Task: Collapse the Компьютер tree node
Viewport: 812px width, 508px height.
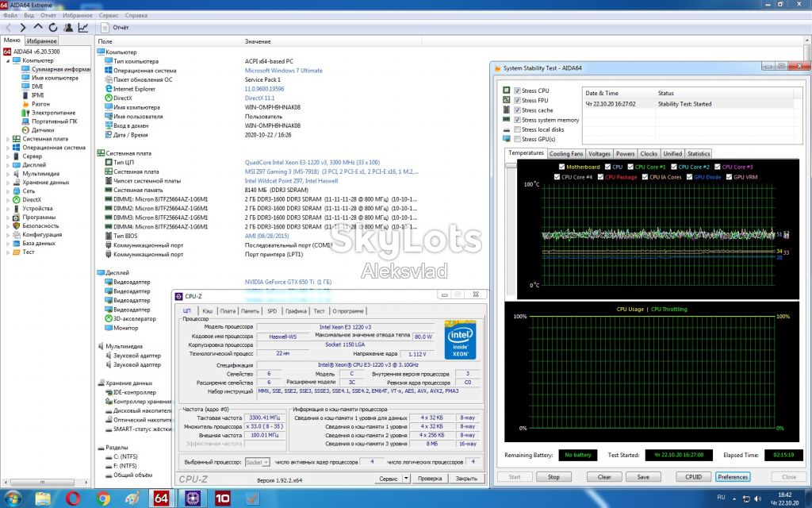Action: click(x=8, y=60)
